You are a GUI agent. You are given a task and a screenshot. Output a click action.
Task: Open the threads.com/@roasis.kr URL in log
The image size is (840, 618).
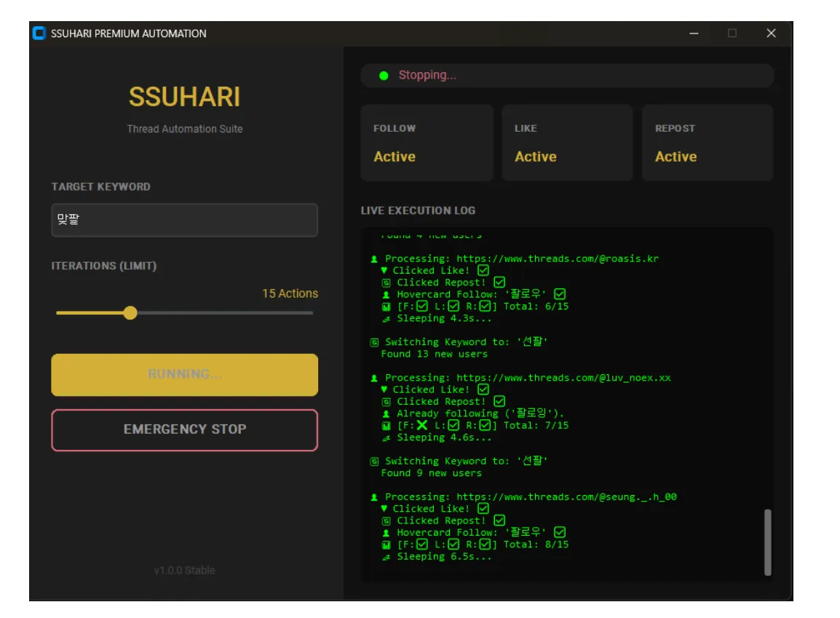pyautogui.click(x=558, y=258)
